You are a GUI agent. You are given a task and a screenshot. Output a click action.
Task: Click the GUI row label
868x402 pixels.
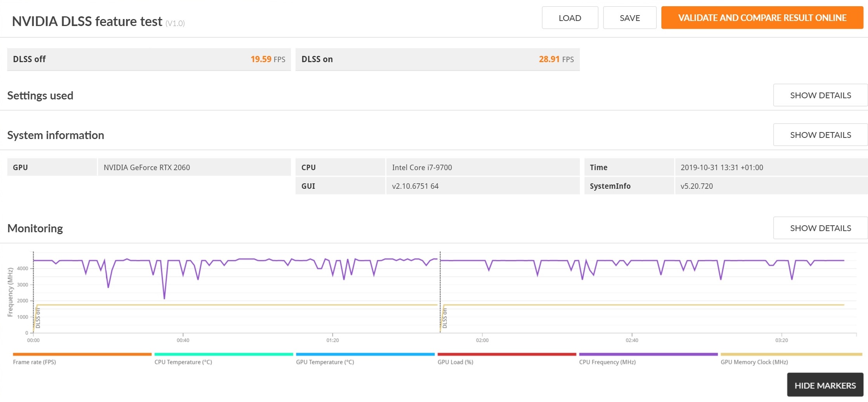(308, 186)
